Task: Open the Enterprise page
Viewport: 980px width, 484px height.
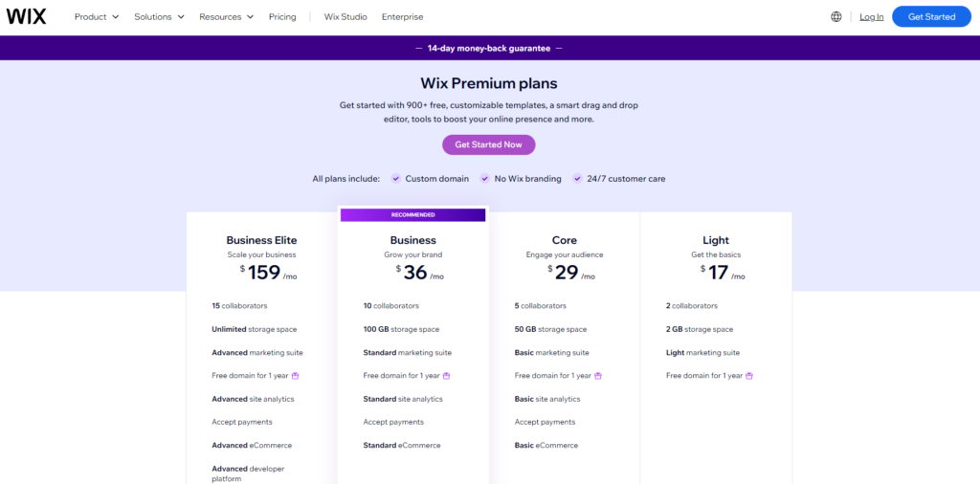Action: (403, 17)
